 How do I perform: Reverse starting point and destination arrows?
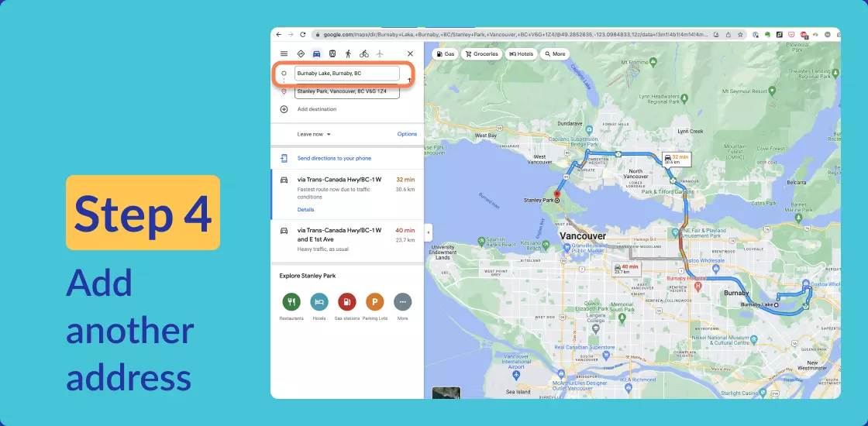click(x=409, y=81)
